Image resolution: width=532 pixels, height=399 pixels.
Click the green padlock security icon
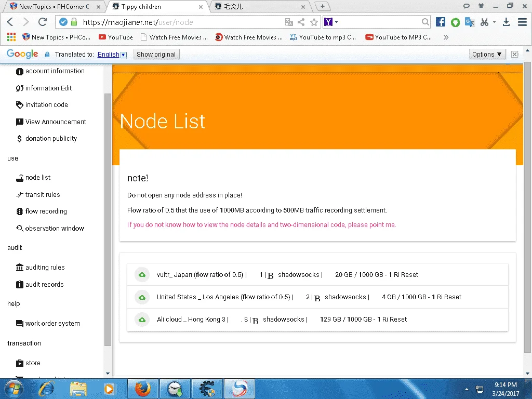(74, 22)
